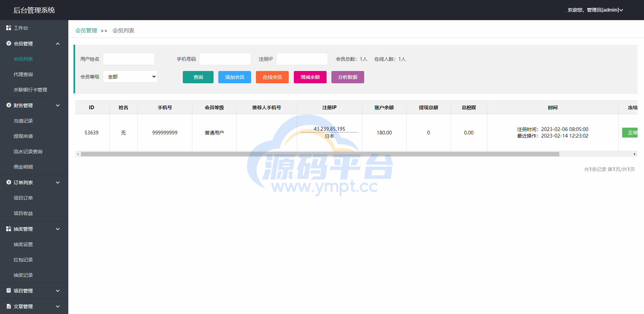
Task: Click the 推荐人手机号 column header
Action: 267,108
